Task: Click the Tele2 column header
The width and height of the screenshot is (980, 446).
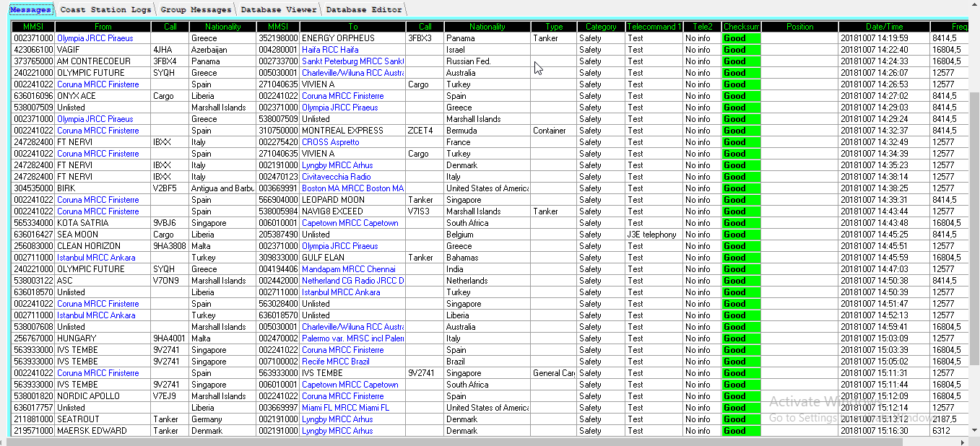Action: (x=702, y=27)
